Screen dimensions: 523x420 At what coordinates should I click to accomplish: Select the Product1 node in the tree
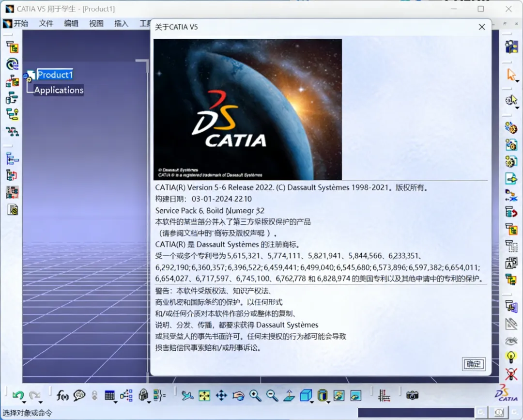[x=55, y=75]
